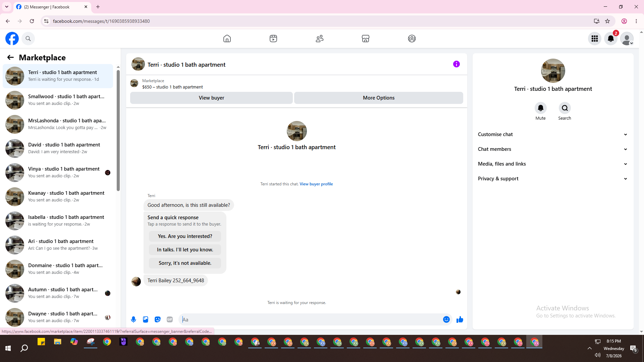Image resolution: width=644 pixels, height=362 pixels.
Task: Select the Messenger | Facebook browser tab
Action: (52, 7)
